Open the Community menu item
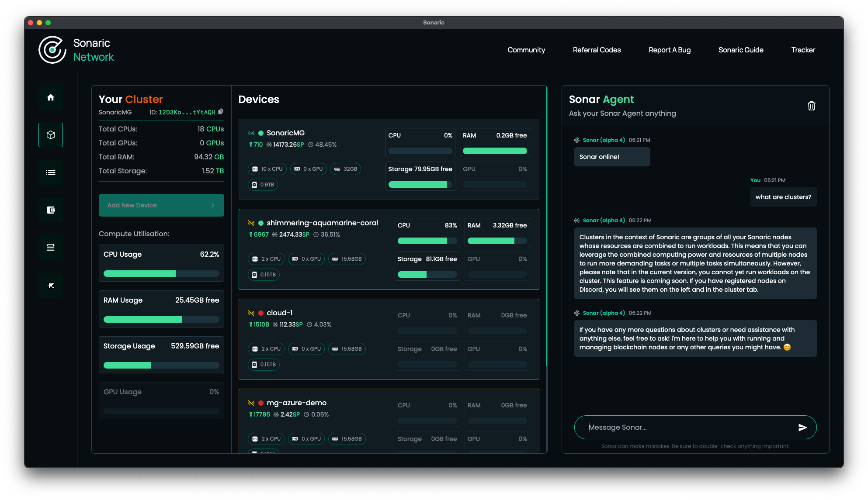This screenshot has height=500, width=868. pos(526,50)
